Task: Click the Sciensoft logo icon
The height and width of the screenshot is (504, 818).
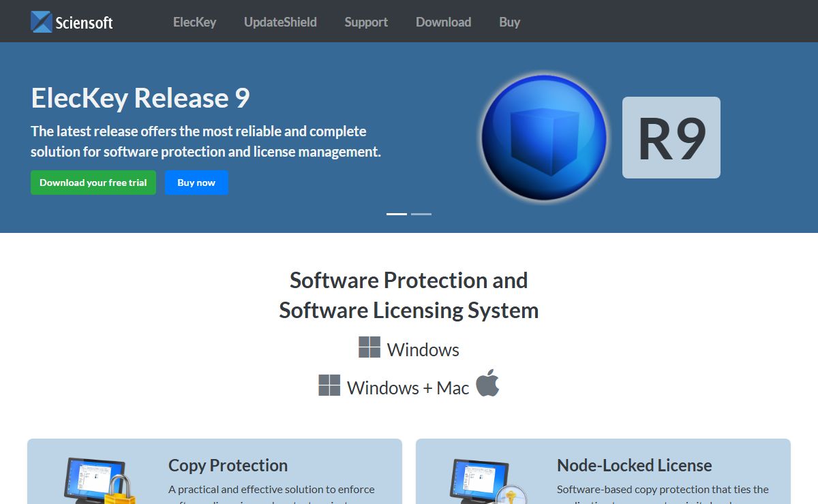Action: [x=42, y=22]
